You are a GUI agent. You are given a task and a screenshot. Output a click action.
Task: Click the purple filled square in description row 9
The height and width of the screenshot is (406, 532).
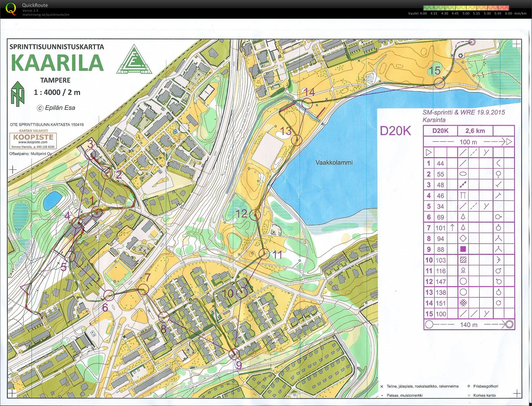pos(463,249)
